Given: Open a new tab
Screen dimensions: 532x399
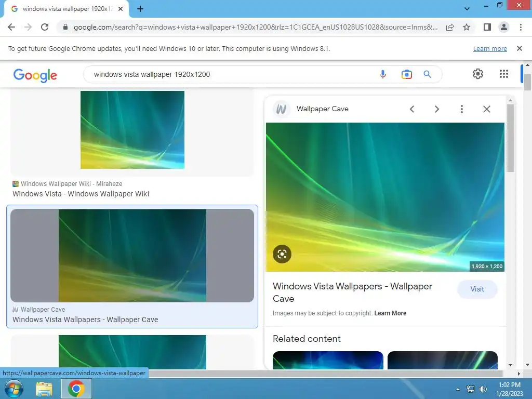Looking at the screenshot, I should pyautogui.click(x=140, y=9).
